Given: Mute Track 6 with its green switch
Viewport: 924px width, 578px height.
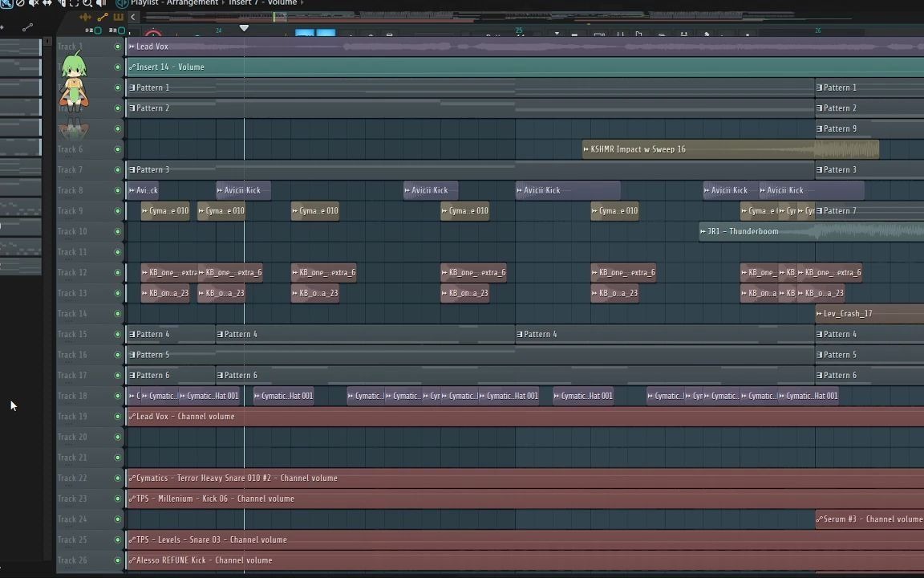Looking at the screenshot, I should (x=117, y=149).
